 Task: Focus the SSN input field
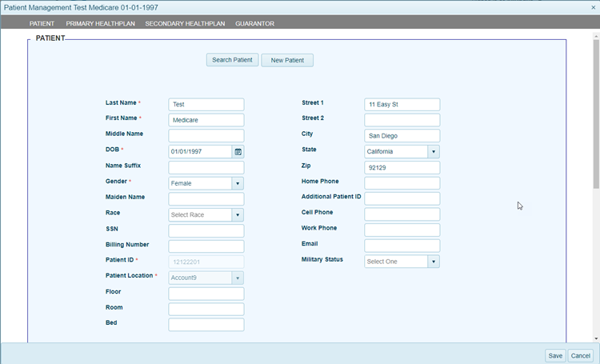[206, 230]
